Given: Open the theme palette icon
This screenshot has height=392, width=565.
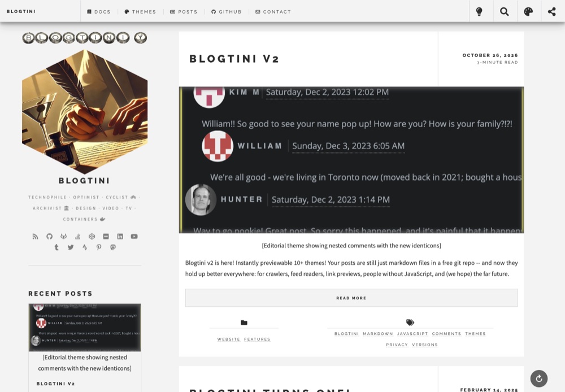Looking at the screenshot, I should 528,11.
